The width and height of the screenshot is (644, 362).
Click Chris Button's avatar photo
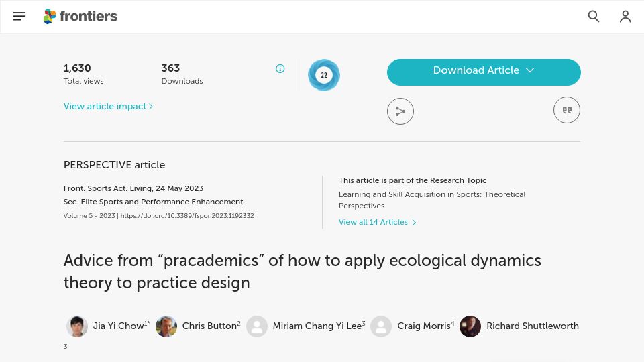tap(166, 326)
